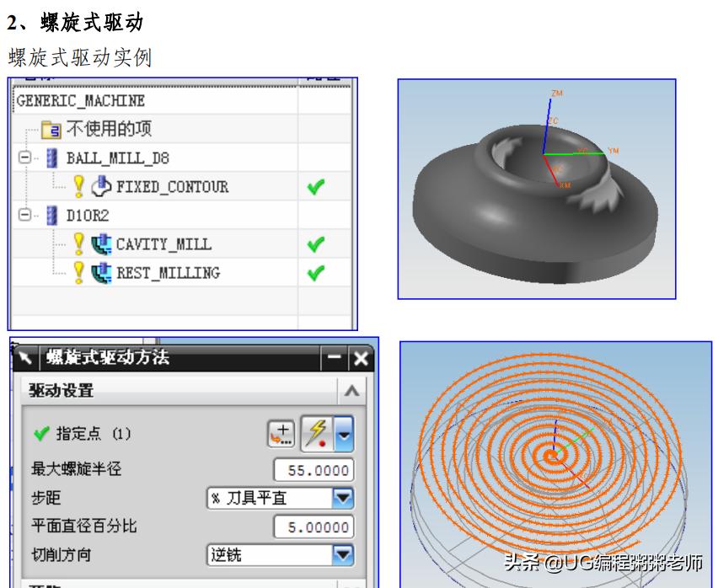Screen dimensions: 718x588
Task: Click the 3D part model preview
Action: coord(537,189)
